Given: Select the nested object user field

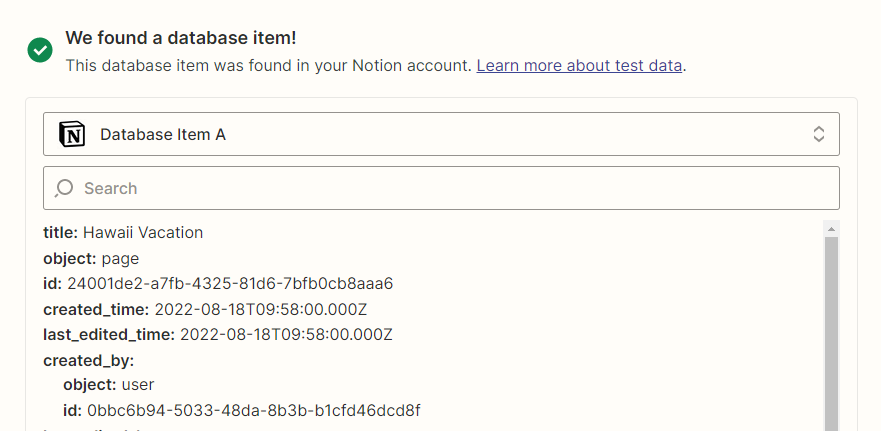Looking at the screenshot, I should [x=108, y=385].
